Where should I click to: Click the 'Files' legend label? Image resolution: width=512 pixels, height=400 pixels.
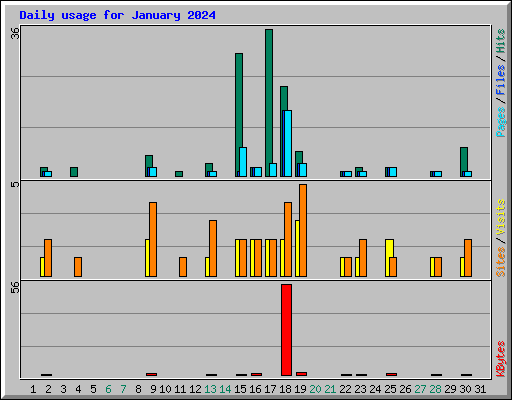pyautogui.click(x=500, y=80)
